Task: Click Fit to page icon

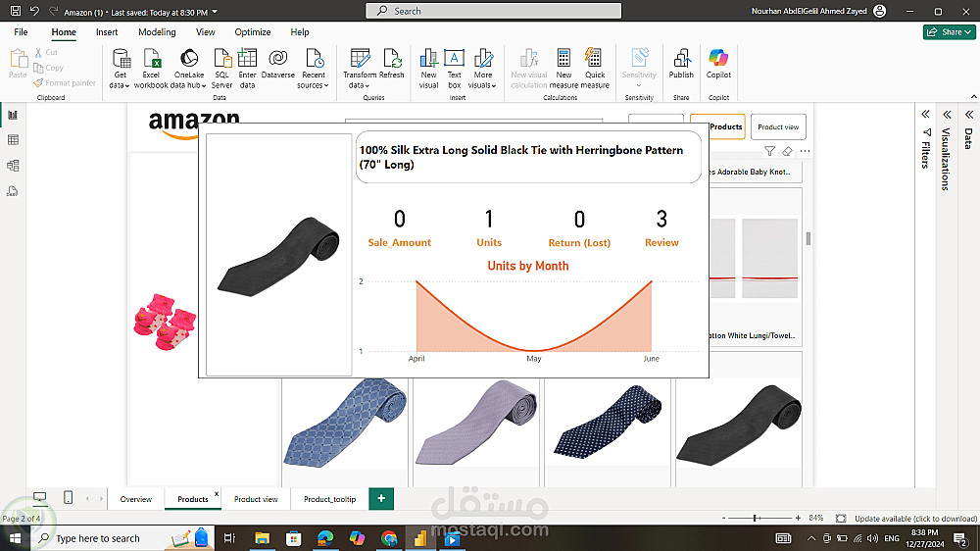Action: click(x=841, y=519)
